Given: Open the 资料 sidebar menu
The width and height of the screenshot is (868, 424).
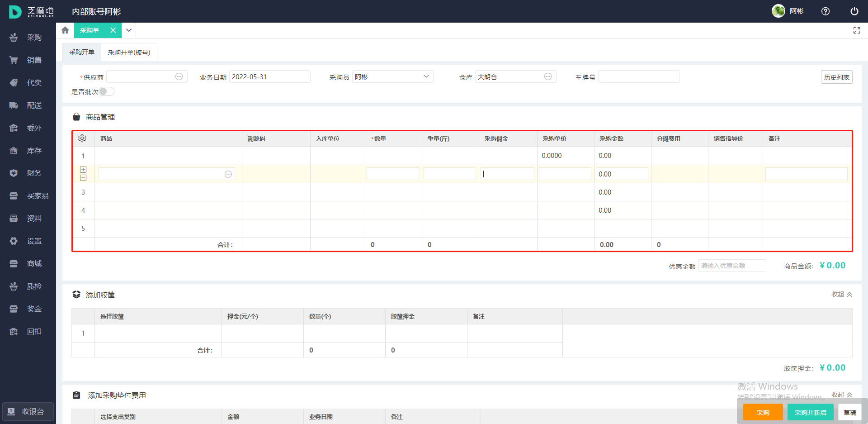Looking at the screenshot, I should click(28, 219).
